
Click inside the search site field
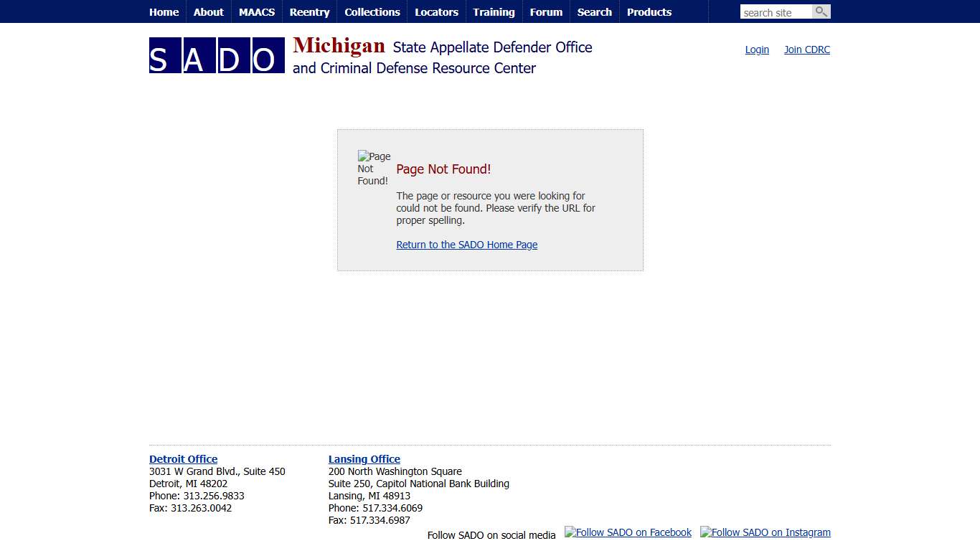point(775,11)
